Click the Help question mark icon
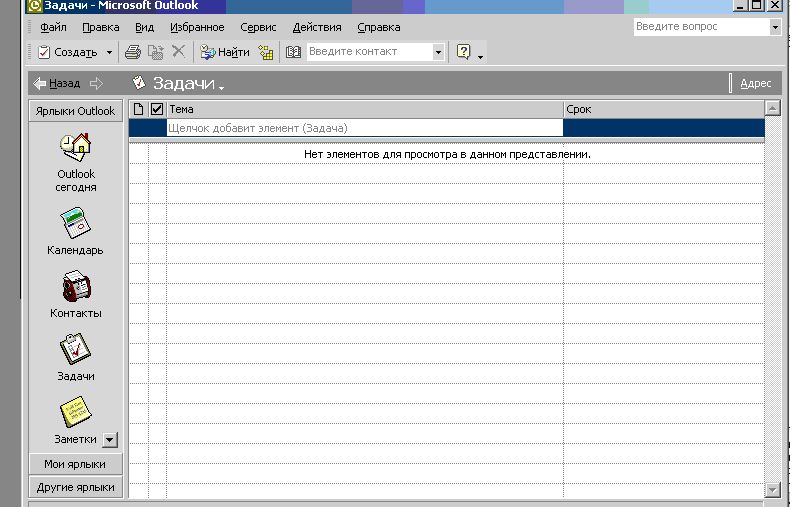The image size is (790, 507). [x=463, y=51]
